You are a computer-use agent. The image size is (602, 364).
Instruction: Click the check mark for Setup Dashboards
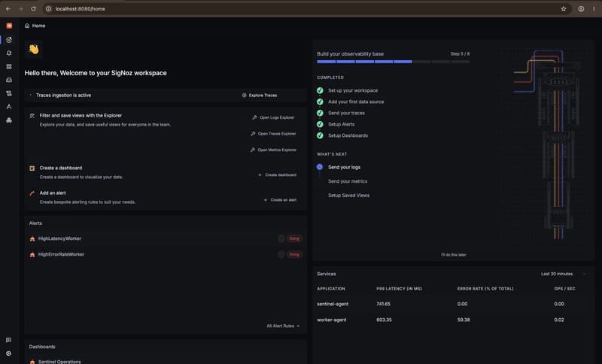320,135
